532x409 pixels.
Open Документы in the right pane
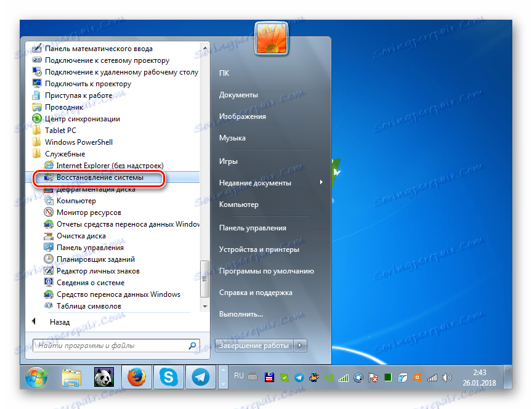tap(238, 95)
